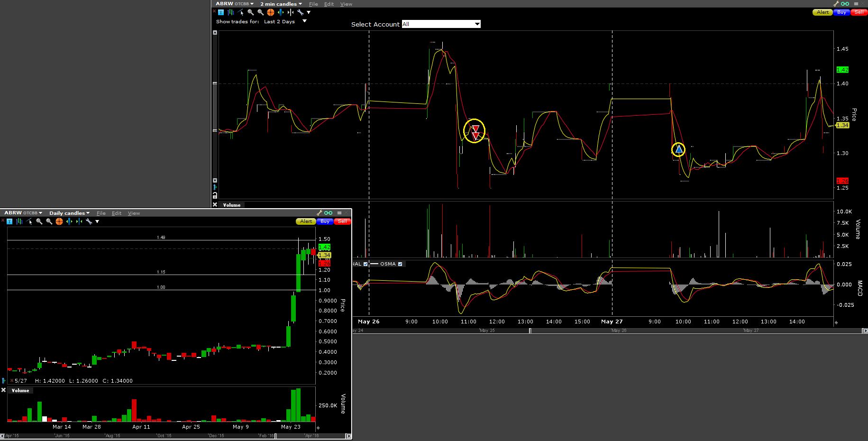Close the Volume panel in the daily chart

3,390
